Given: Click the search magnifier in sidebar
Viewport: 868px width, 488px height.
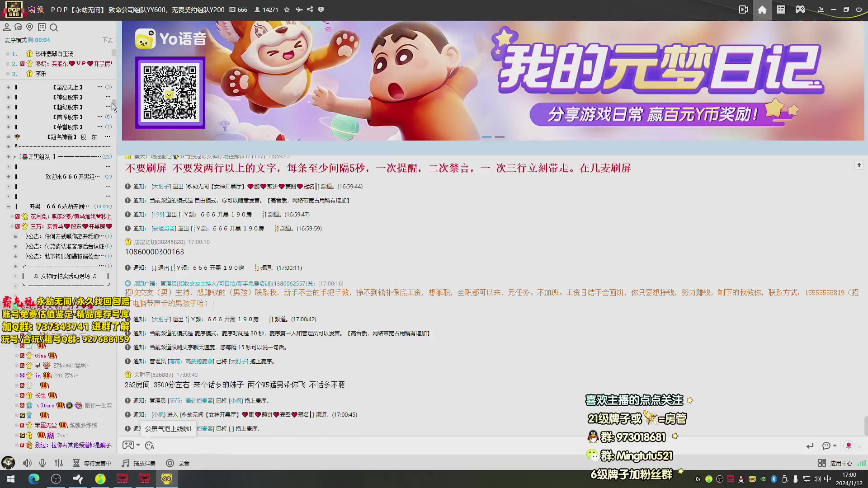Looking at the screenshot, I should tap(54, 28).
